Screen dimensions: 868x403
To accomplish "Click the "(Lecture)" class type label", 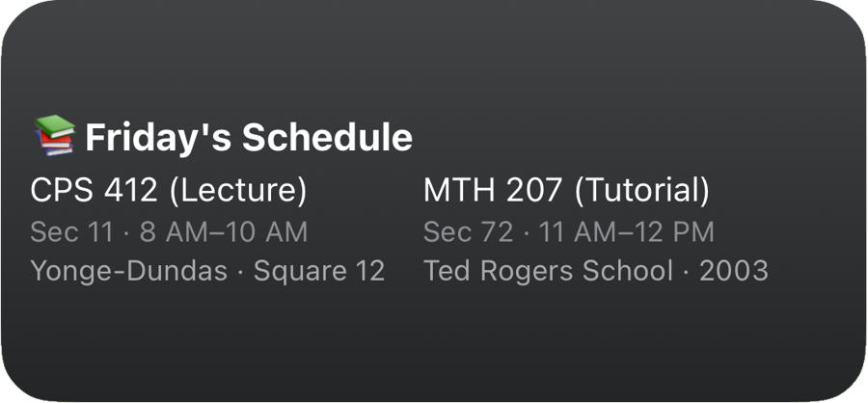I will [237, 191].
